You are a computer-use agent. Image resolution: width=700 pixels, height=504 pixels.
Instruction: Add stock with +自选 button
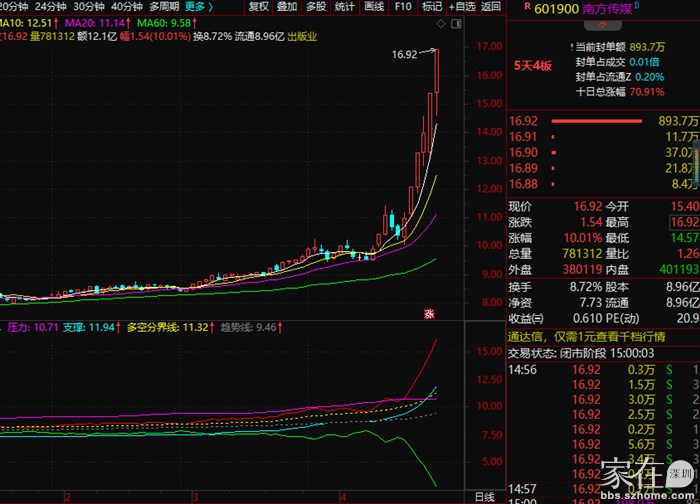pyautogui.click(x=461, y=6)
